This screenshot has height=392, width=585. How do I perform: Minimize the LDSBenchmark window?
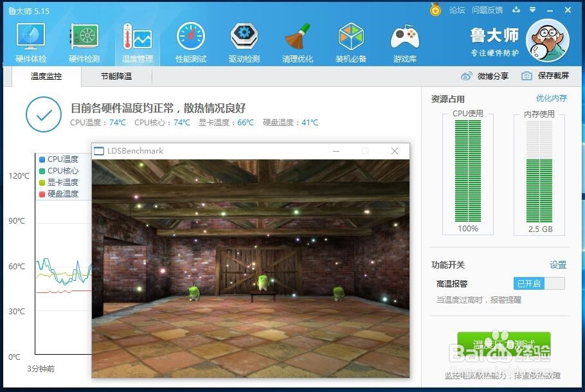click(x=336, y=151)
